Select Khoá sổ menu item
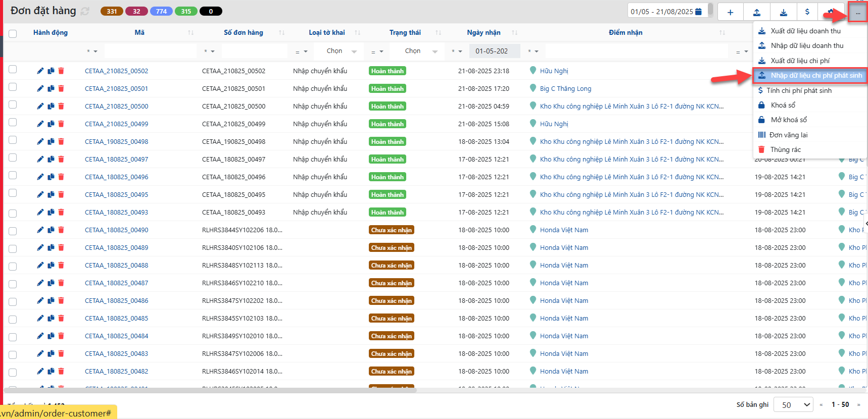This screenshot has height=419, width=868. pos(810,105)
